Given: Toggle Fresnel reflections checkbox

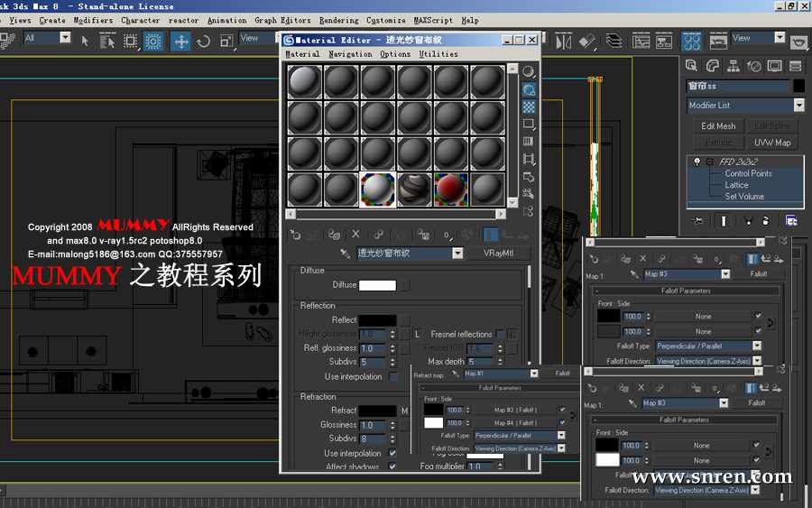Looking at the screenshot, I should (500, 334).
